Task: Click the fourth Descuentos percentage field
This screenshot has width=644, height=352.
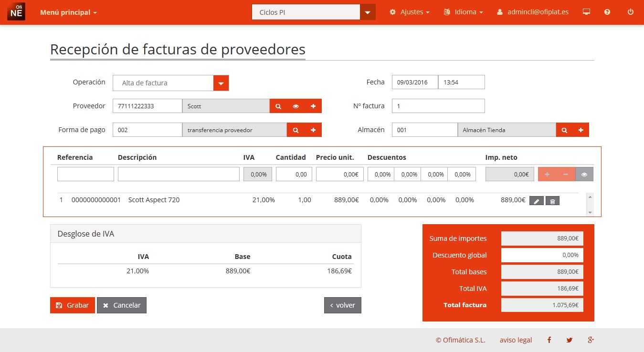Action: [x=462, y=174]
